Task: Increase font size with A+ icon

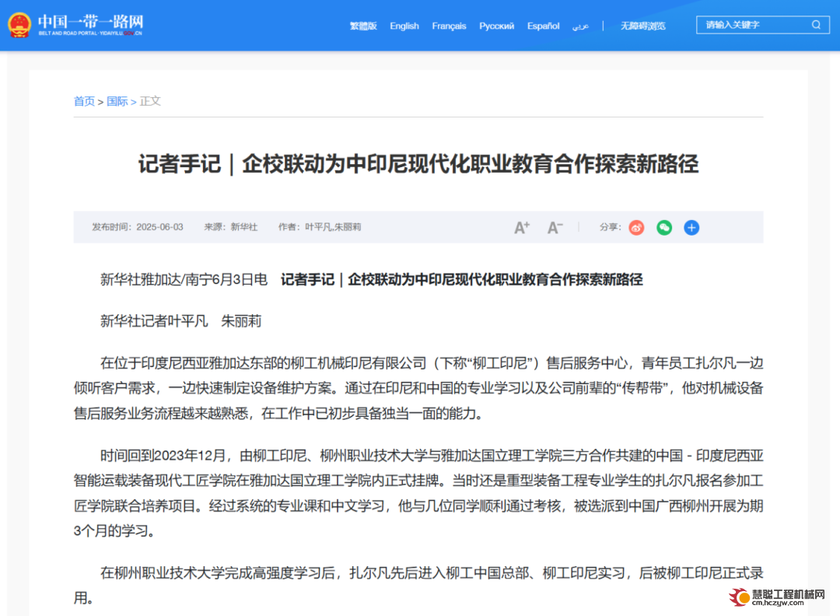Action: click(522, 228)
